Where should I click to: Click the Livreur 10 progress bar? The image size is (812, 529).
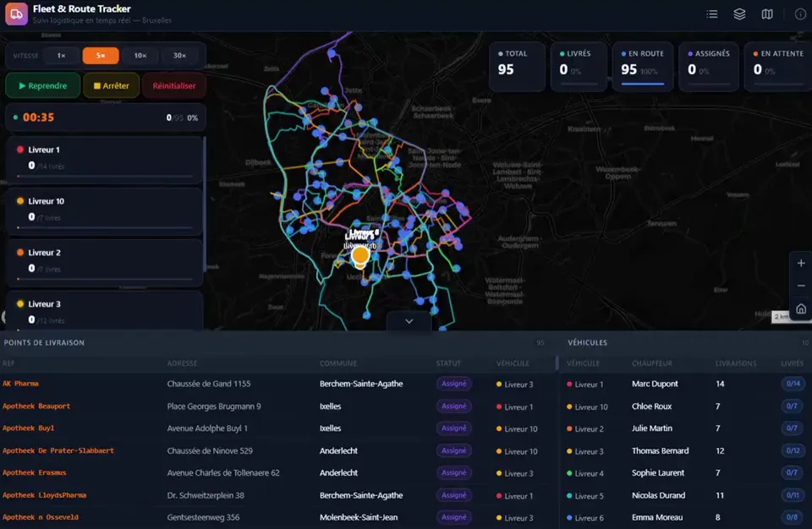105,228
